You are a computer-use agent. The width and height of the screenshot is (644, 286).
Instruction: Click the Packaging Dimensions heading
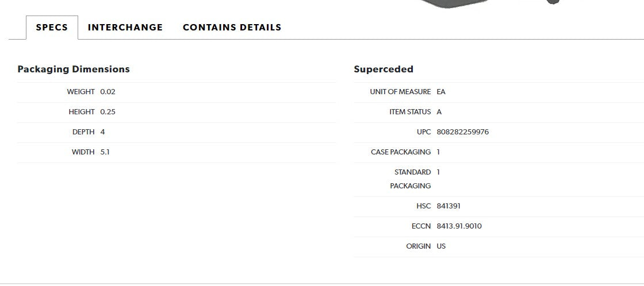(74, 69)
